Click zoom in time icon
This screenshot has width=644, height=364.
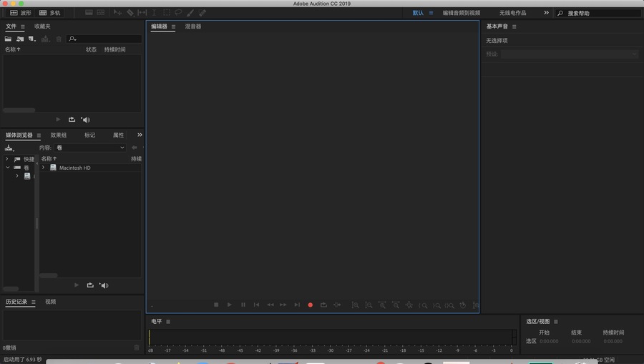tap(382, 305)
